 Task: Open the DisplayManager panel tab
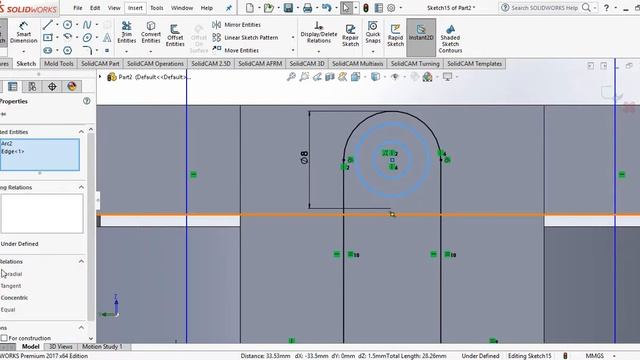coord(72,87)
